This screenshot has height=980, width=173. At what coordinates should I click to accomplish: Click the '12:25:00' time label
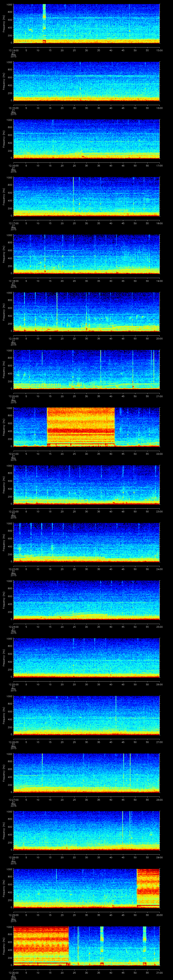13,684
